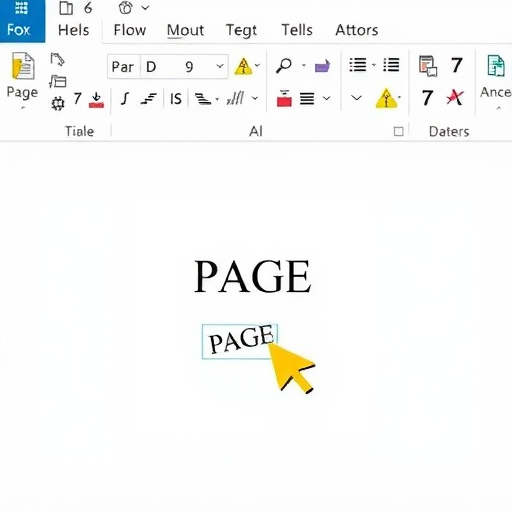This screenshot has height=512, width=512.
Task: Toggle the italic J-shaped button
Action: [125, 99]
